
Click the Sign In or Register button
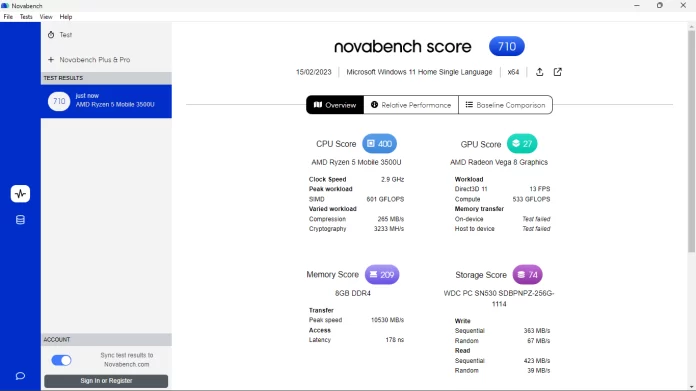[x=106, y=381]
